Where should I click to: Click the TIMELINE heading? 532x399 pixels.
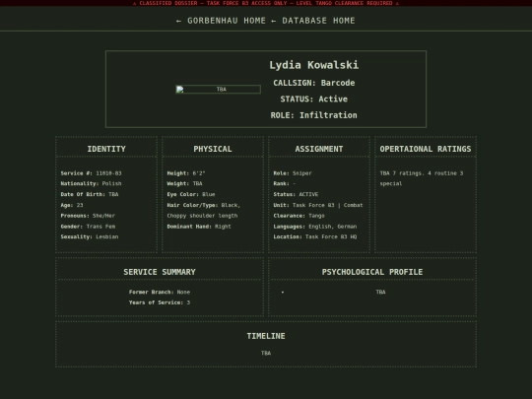(266, 336)
